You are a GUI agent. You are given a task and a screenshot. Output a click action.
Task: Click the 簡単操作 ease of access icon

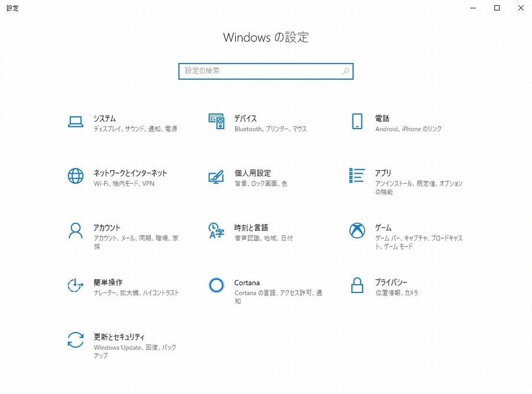pos(75,285)
